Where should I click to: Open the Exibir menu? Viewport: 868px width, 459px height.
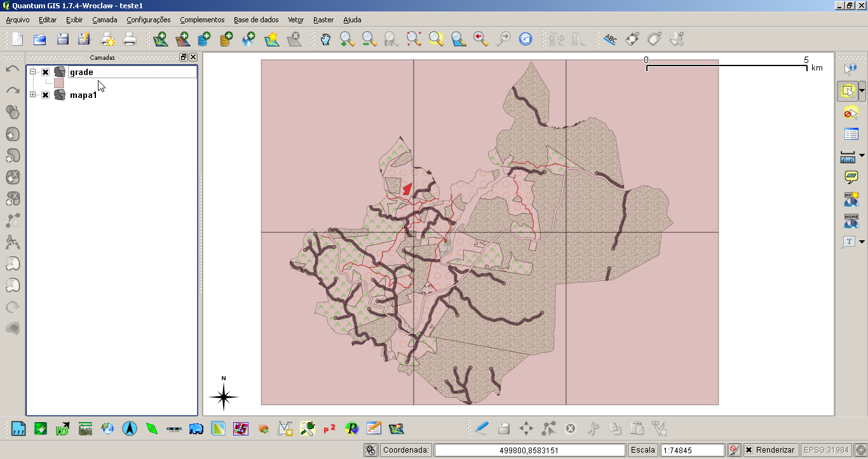coord(74,20)
